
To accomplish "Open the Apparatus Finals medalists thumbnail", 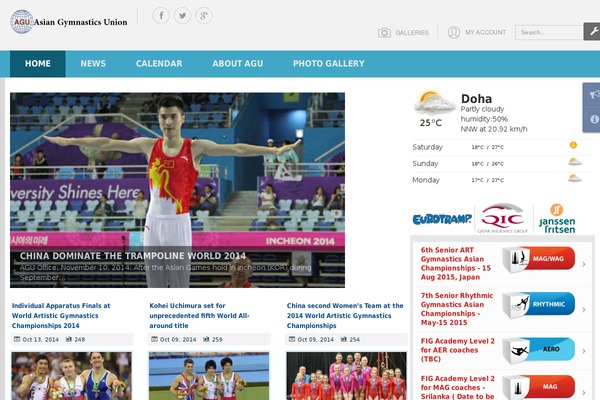I will (x=72, y=376).
